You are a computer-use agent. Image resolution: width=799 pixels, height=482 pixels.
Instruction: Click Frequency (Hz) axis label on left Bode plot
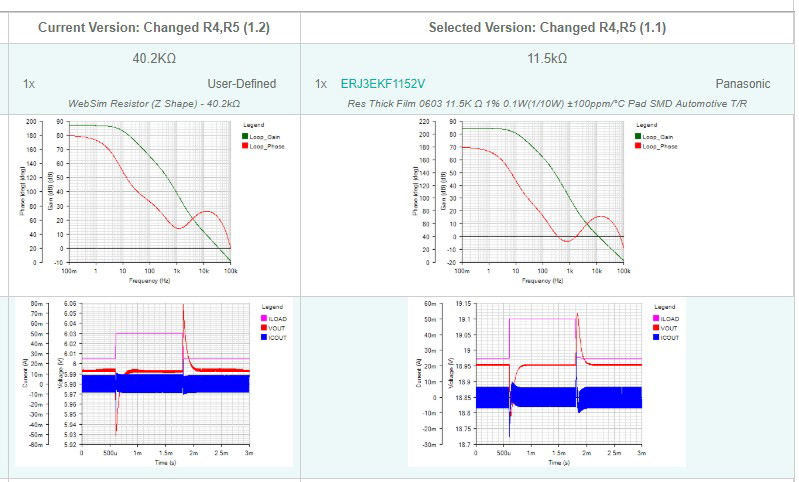(x=149, y=281)
